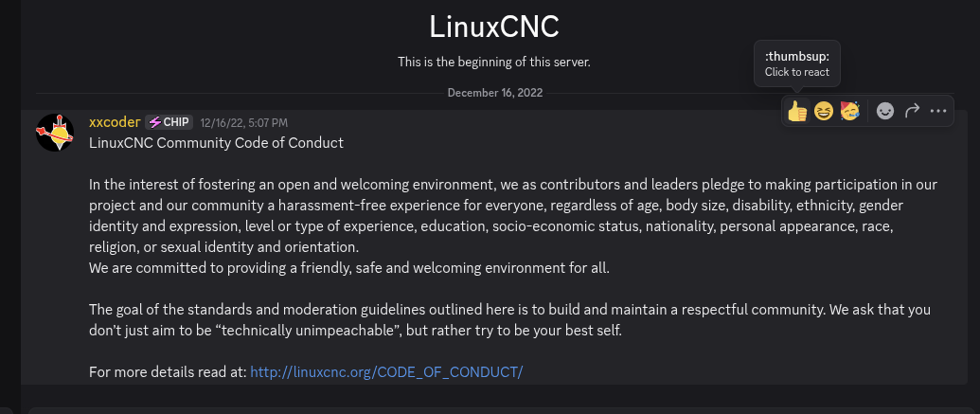
Task: Click the December 16, 2022 date divider
Action: pyautogui.click(x=495, y=93)
